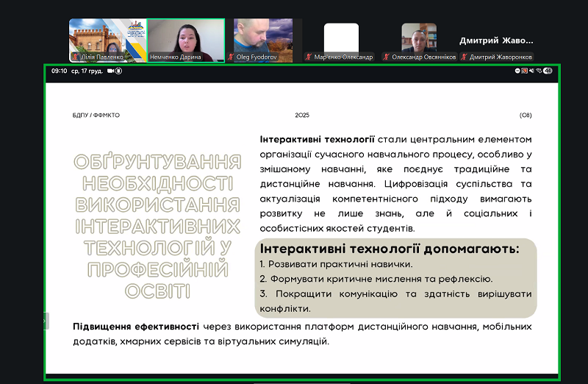588x384 pixels.
Task: Select Немченко Дарина's active video tile
Action: click(x=186, y=37)
